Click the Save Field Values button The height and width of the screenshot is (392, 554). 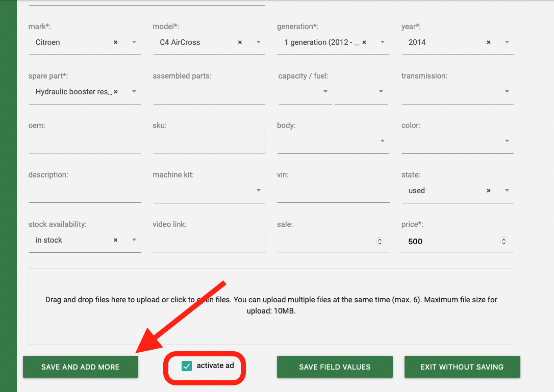point(335,367)
